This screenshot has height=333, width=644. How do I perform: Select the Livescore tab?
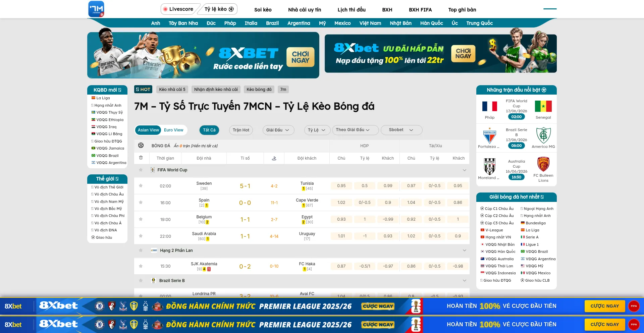pyautogui.click(x=179, y=9)
